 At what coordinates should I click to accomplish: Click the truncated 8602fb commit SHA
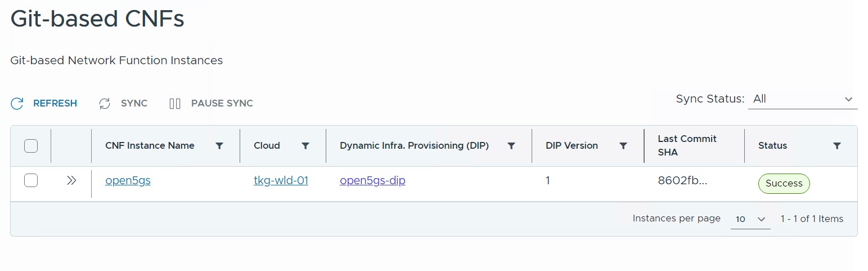click(682, 181)
